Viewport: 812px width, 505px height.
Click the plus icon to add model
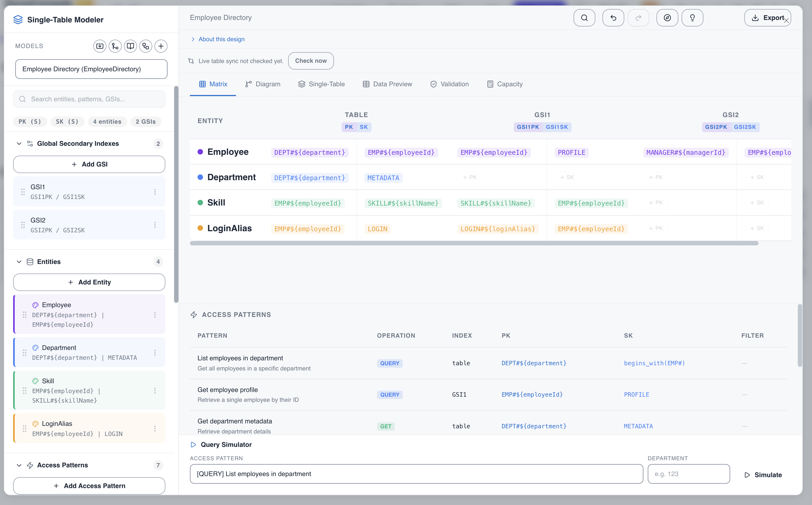point(161,46)
